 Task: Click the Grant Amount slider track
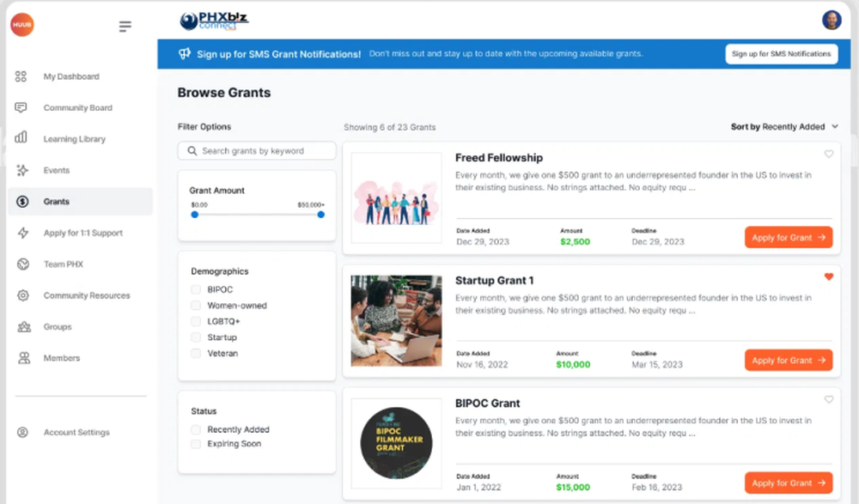click(x=258, y=215)
